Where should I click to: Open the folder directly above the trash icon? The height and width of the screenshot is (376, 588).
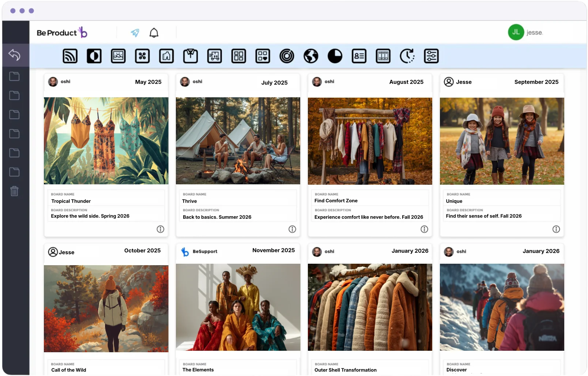click(14, 172)
